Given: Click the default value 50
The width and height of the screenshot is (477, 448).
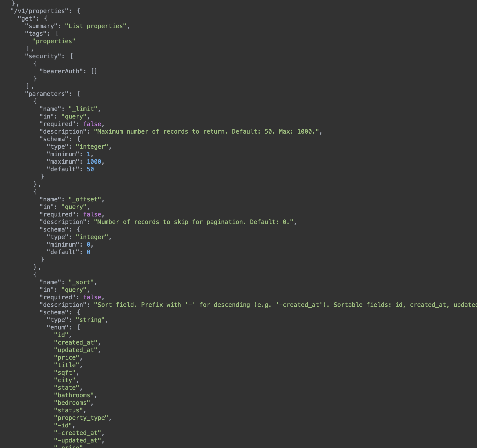Looking at the screenshot, I should pos(90,169).
